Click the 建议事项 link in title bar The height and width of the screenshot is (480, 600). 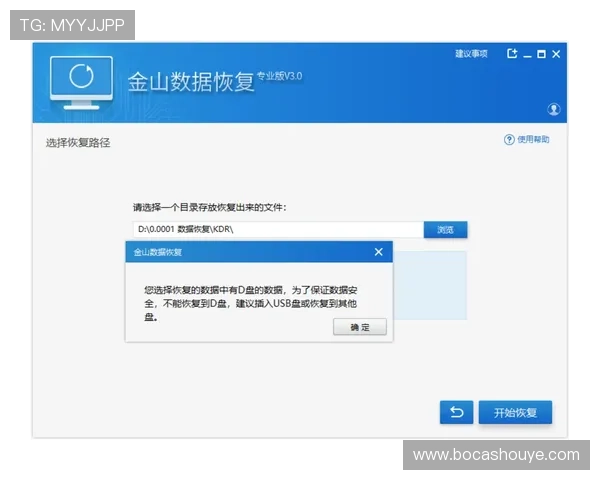pos(471,54)
